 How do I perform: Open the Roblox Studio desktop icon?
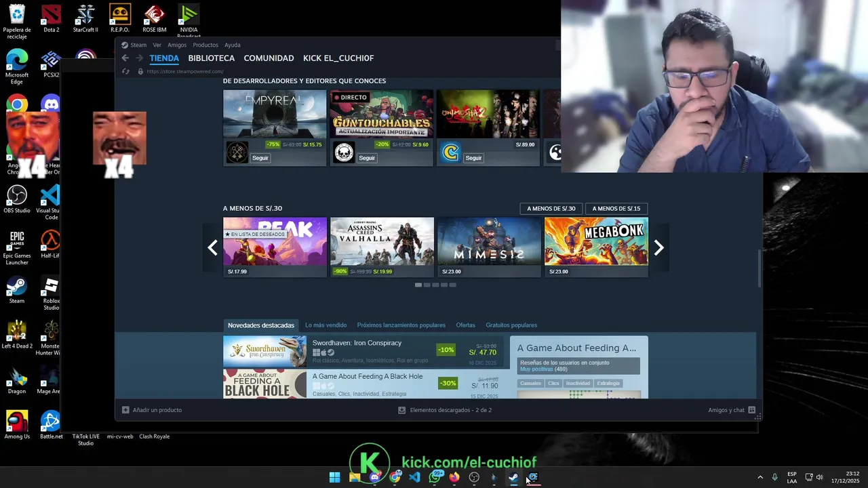click(x=51, y=293)
